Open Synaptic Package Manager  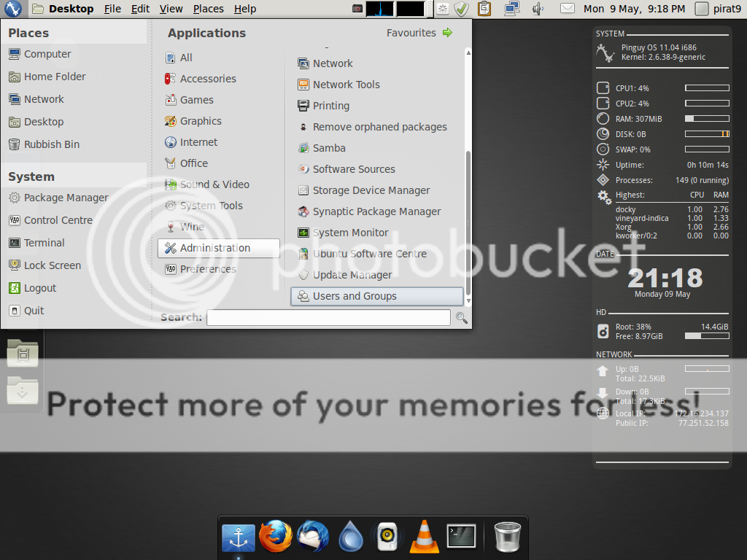pos(376,211)
